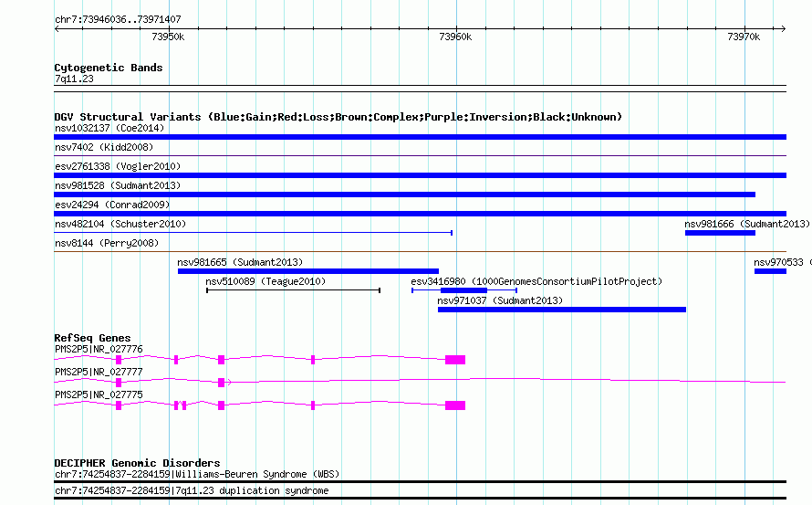This screenshot has height=505, width=812.
Task: Select the nsv8144 (Perry2008) brown line
Action: (420, 252)
